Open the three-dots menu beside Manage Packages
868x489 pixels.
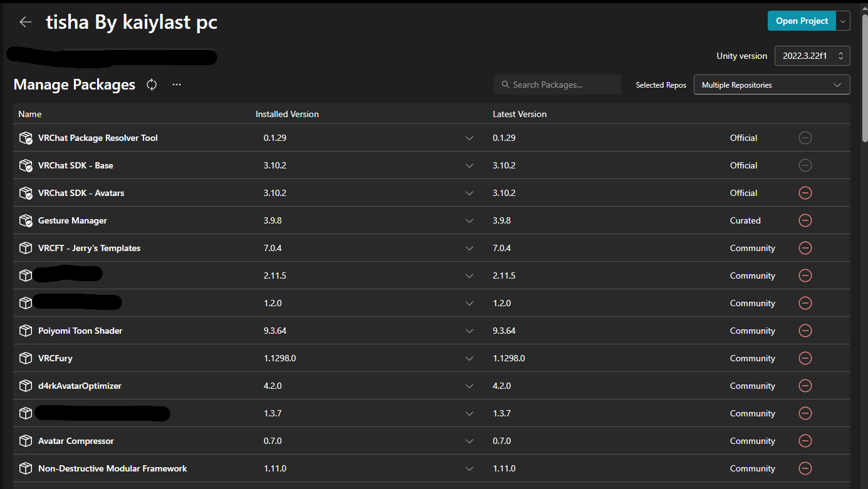click(x=177, y=85)
